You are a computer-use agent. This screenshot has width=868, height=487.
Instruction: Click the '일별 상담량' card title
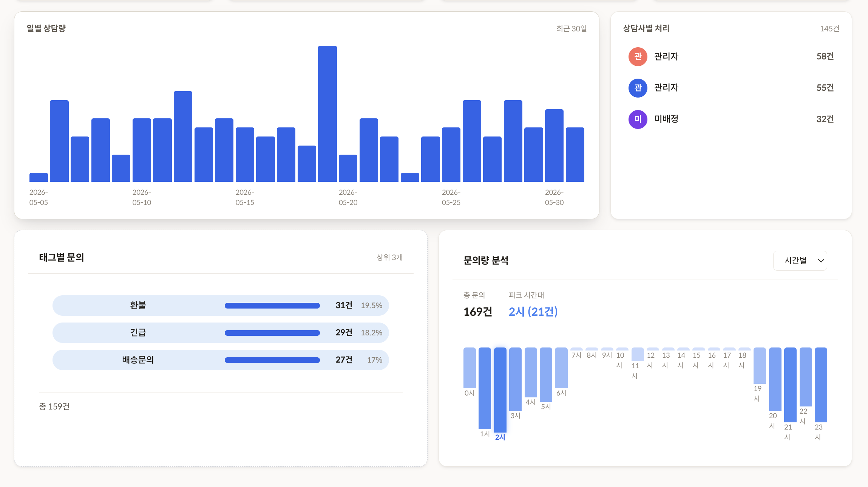pyautogui.click(x=46, y=28)
